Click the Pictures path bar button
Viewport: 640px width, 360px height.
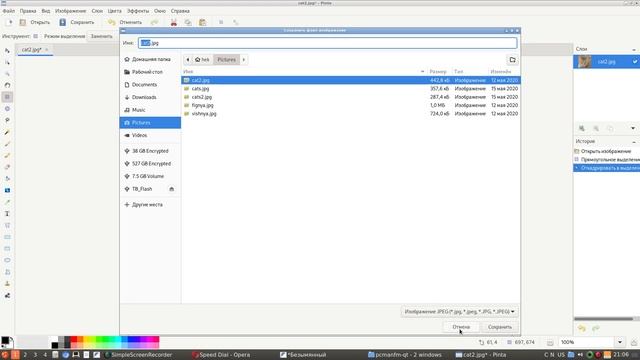(x=227, y=60)
